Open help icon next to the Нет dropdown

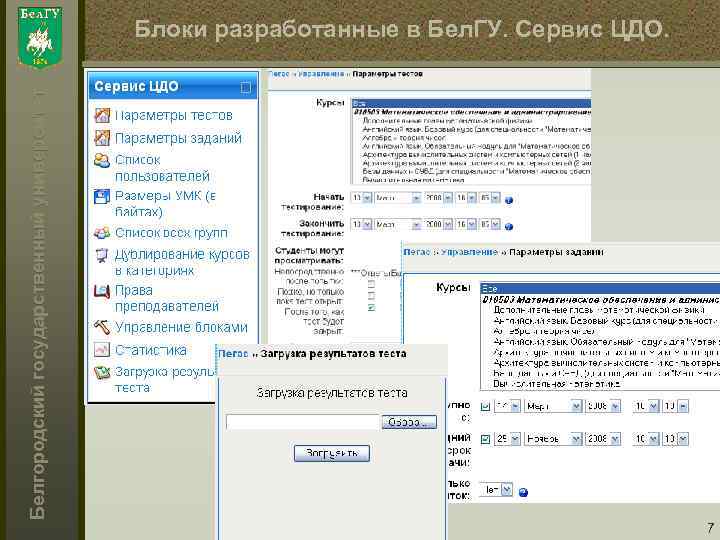pyautogui.click(x=523, y=492)
